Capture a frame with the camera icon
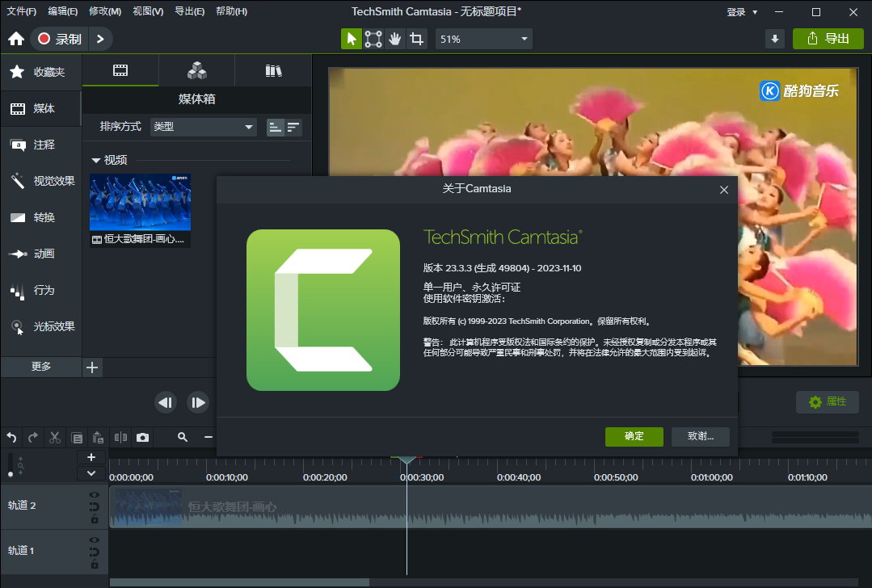The height and width of the screenshot is (588, 872). tap(142, 438)
